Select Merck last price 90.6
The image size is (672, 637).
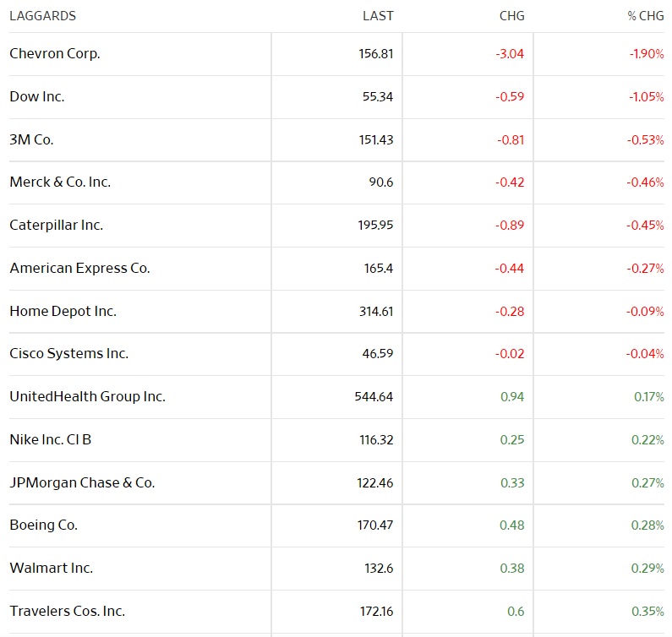coord(381,182)
